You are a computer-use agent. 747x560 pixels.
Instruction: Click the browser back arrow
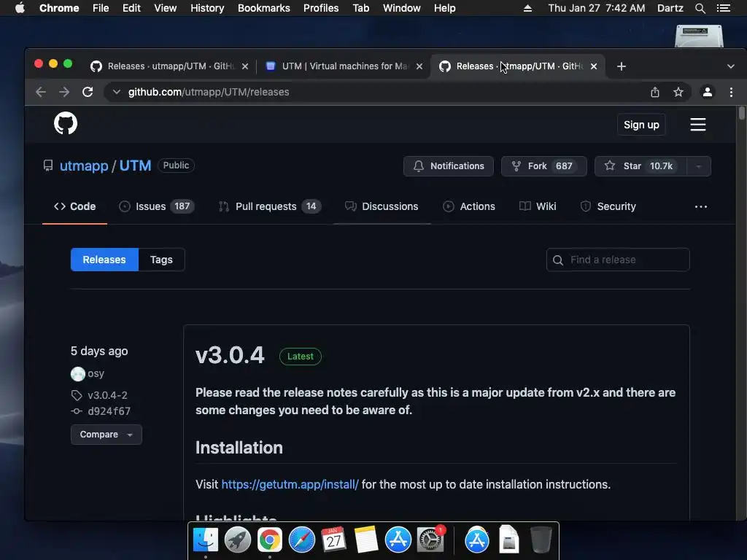pos(41,92)
